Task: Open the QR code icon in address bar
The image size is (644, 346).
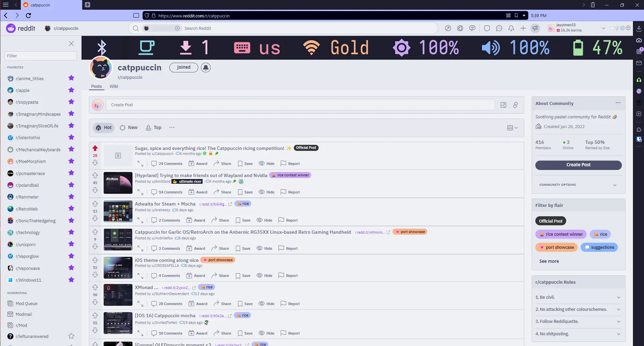Action: point(508,15)
